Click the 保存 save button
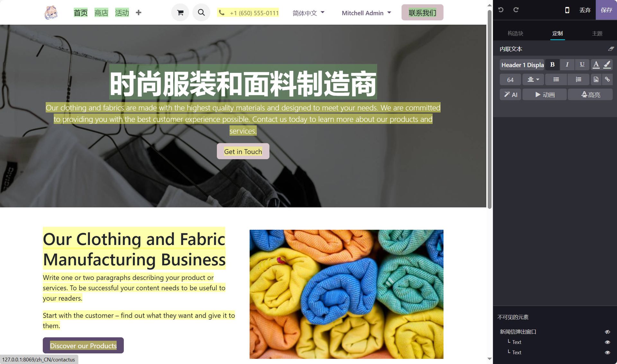Screen dimensions: 617x364 pyautogui.click(x=606, y=10)
